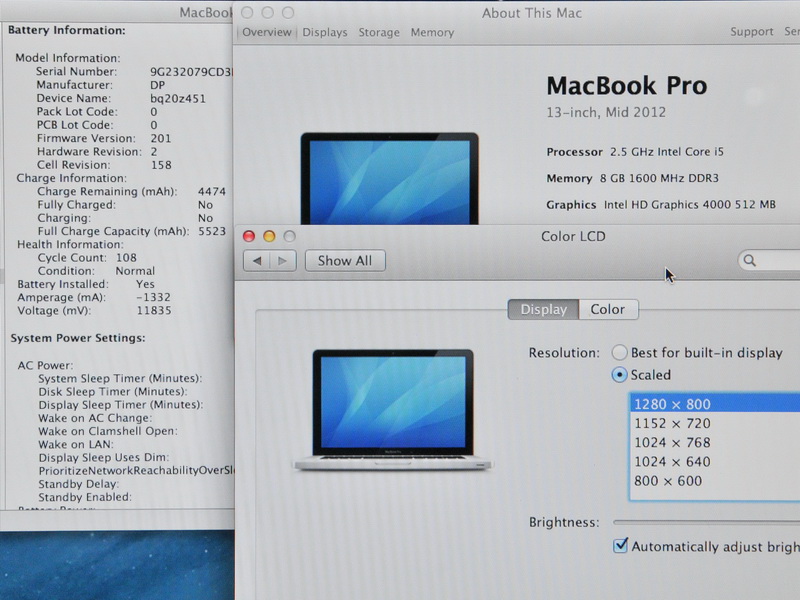Select the Scaled resolution radio button
Screen dimensions: 800x600
(x=619, y=375)
